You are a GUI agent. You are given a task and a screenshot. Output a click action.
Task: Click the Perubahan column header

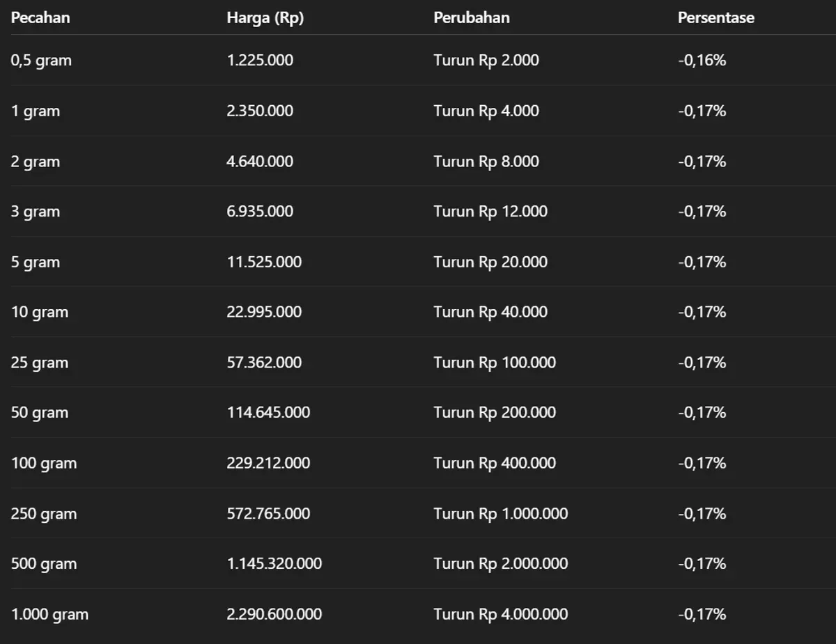tap(472, 17)
